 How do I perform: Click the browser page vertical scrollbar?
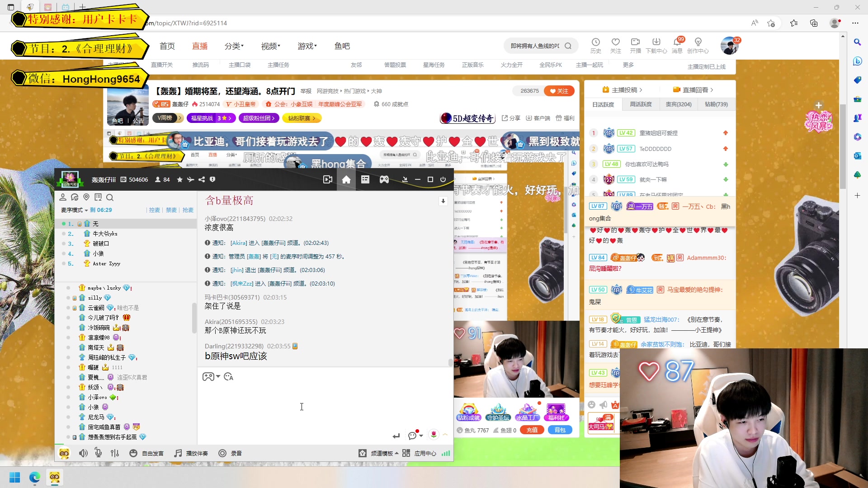pos(843,146)
